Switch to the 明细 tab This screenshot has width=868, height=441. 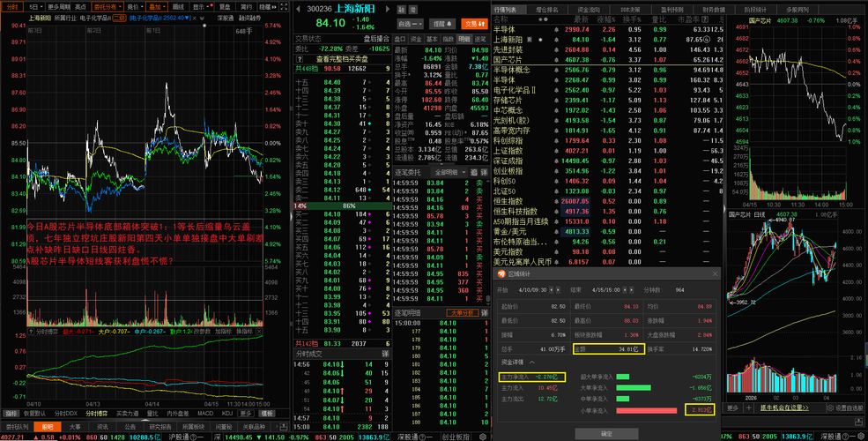(x=464, y=40)
